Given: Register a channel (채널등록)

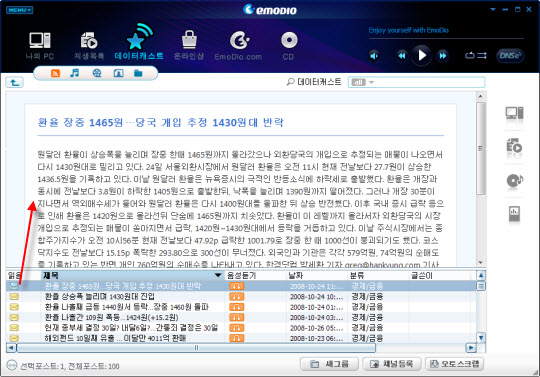Looking at the screenshot, I should pos(392,364).
